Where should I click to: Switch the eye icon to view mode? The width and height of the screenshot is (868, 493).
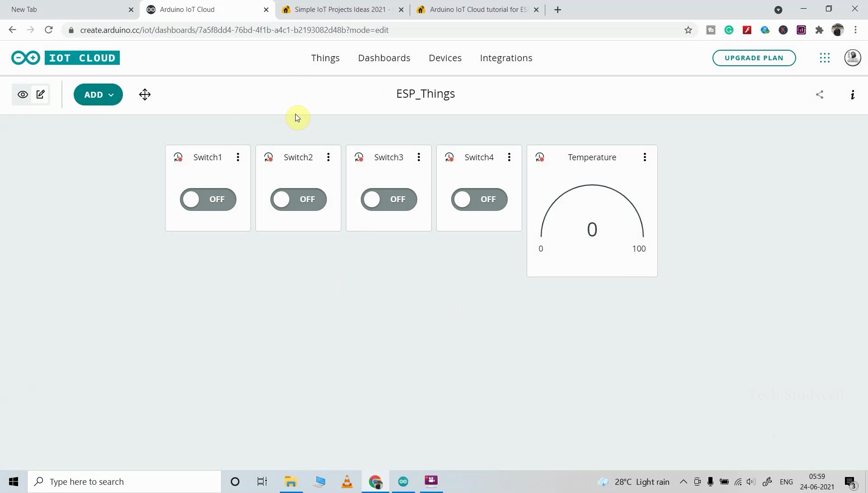[x=23, y=94]
